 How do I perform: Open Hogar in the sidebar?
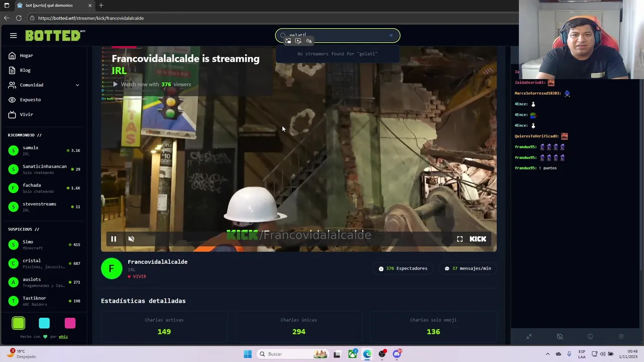[x=44, y=56]
